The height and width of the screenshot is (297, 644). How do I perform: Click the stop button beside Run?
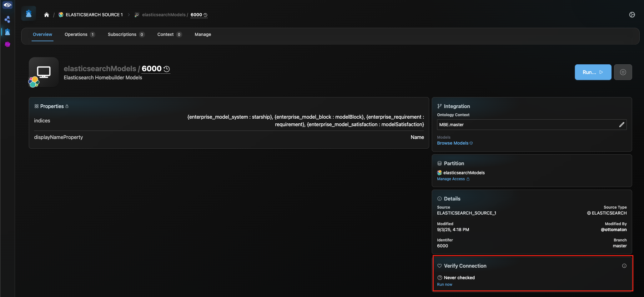coord(623,72)
